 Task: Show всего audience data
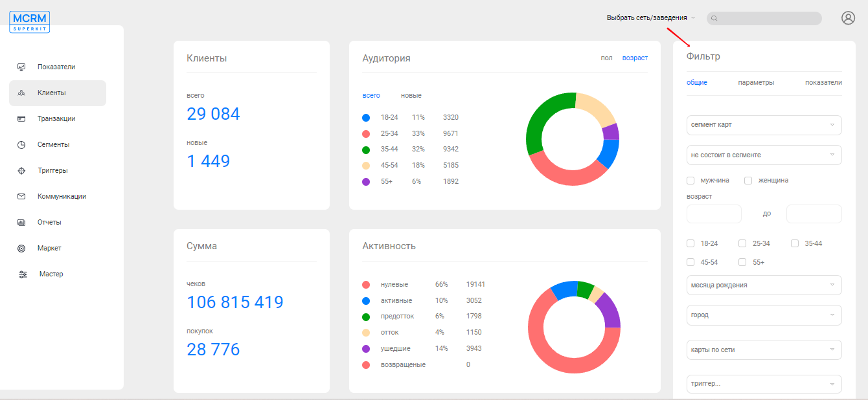point(371,95)
